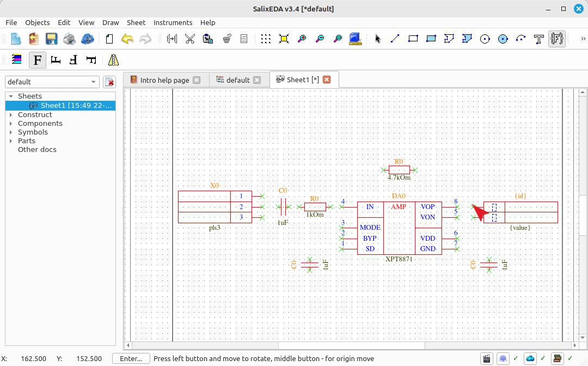Open the Objects menu
This screenshot has width=588, height=366.
tap(37, 22)
